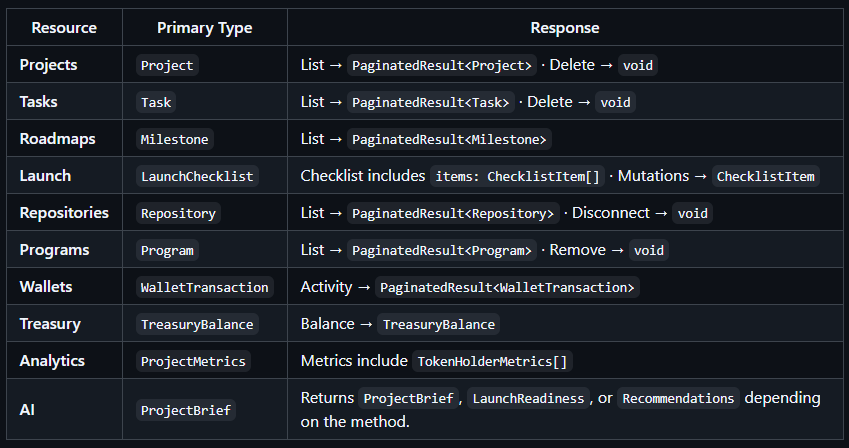Click the Treasury resource cell

point(64,323)
